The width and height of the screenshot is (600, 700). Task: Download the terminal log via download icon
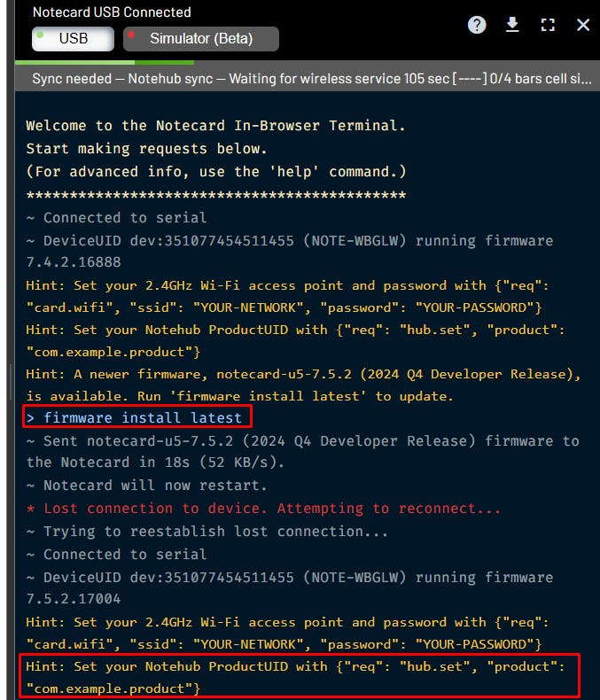(x=512, y=25)
